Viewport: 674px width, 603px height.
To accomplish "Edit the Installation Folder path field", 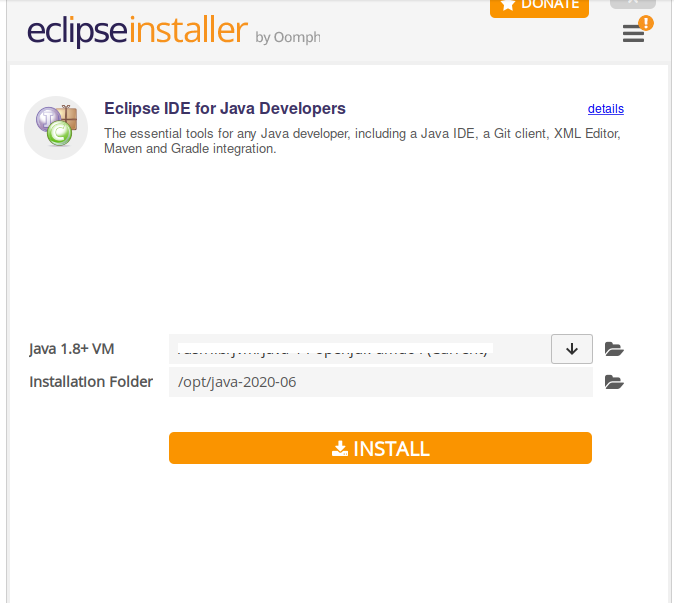I will point(381,382).
